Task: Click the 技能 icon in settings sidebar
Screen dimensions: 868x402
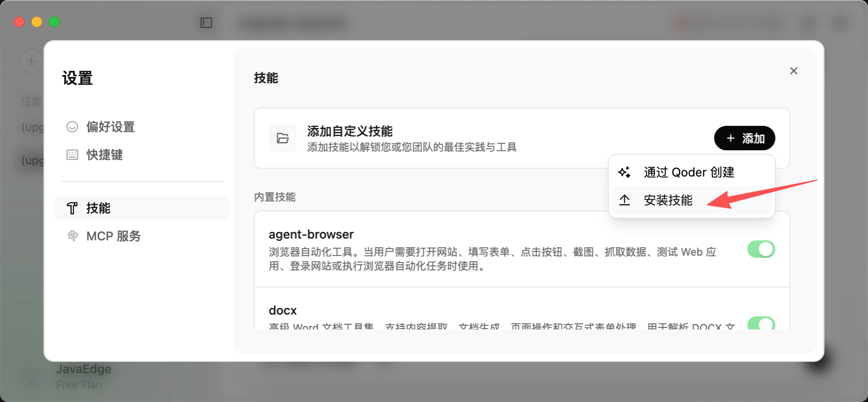Action: pyautogui.click(x=72, y=208)
